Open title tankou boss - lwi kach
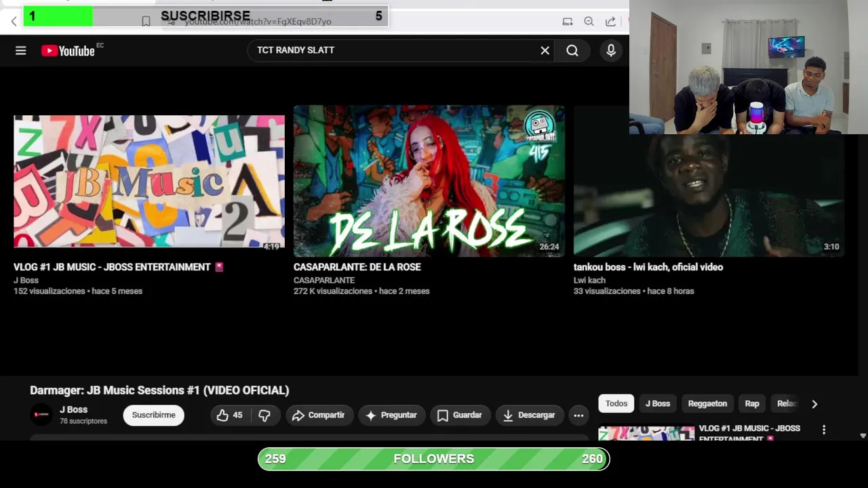868x488 pixels. point(648,267)
